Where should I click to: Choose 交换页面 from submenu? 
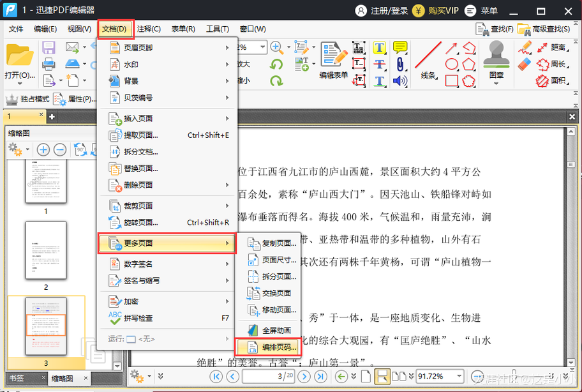(268, 293)
